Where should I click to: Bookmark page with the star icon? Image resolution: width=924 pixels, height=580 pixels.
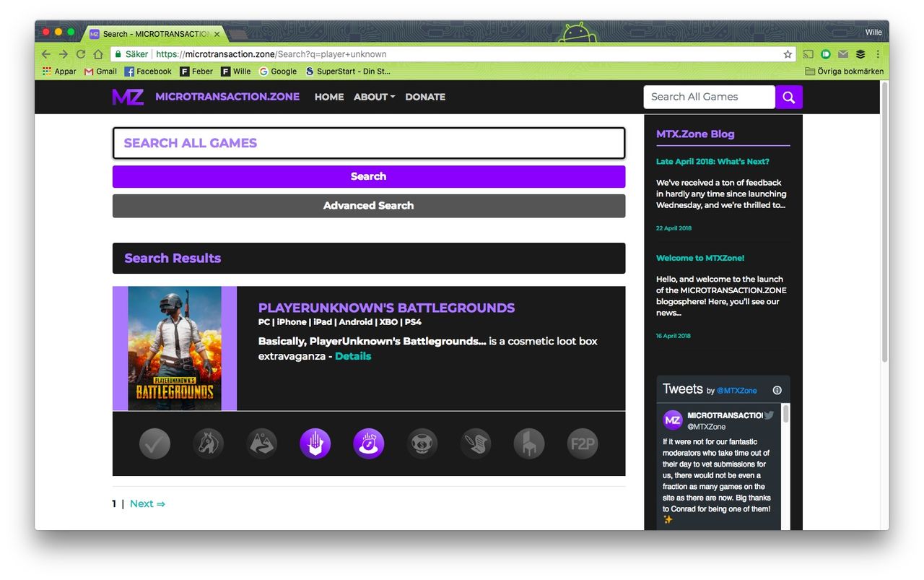(788, 54)
